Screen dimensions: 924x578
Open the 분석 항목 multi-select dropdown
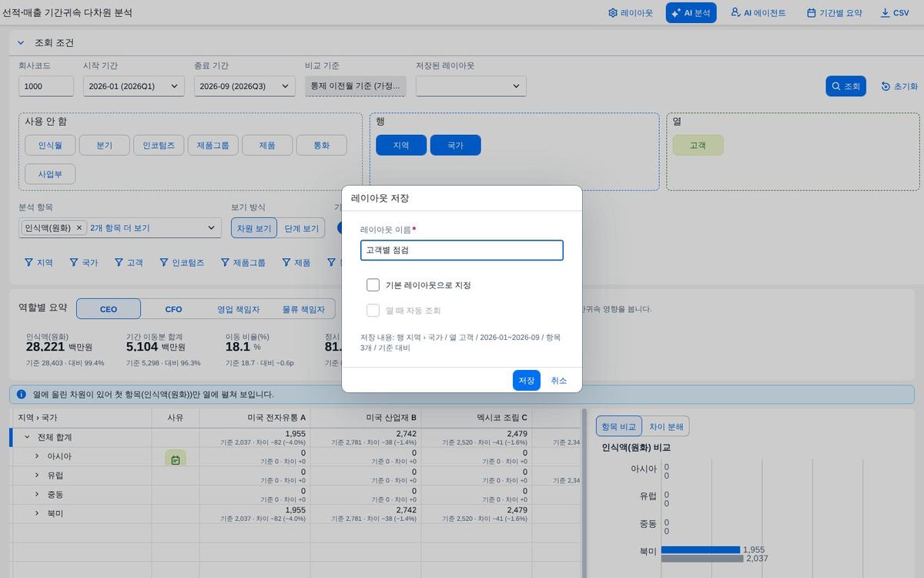point(212,228)
